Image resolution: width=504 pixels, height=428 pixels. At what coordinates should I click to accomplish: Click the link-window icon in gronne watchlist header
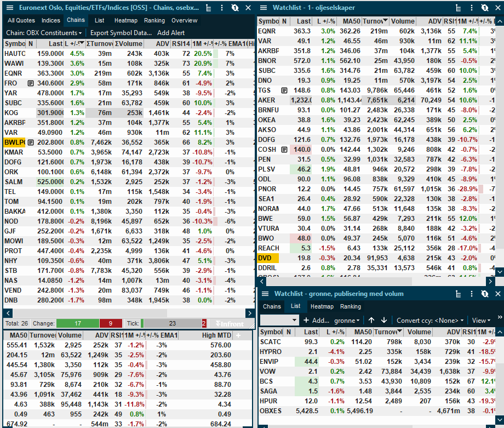click(485, 294)
